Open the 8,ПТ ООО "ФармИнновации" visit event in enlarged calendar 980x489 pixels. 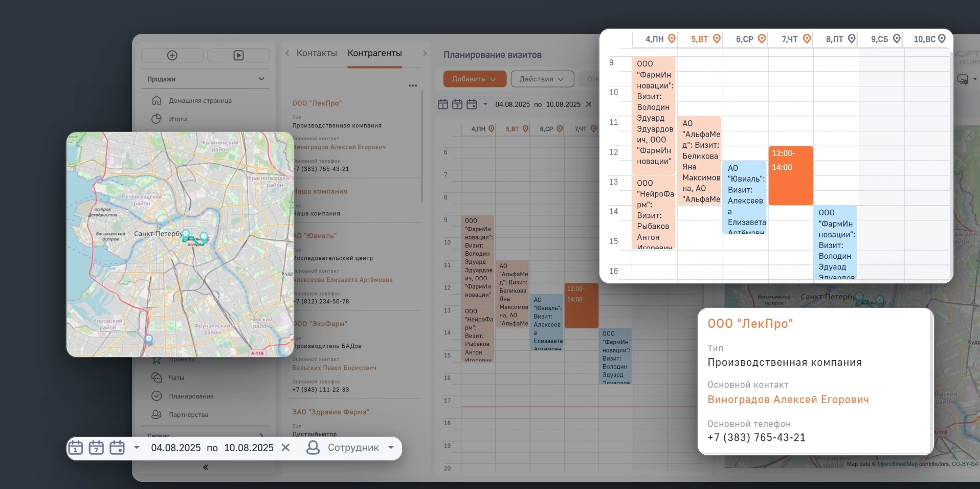pos(835,242)
